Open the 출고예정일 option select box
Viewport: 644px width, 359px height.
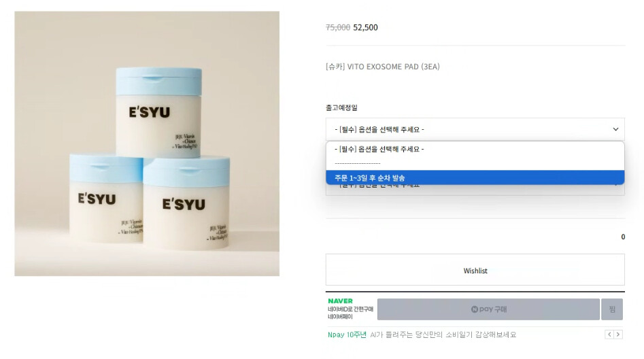click(x=475, y=129)
